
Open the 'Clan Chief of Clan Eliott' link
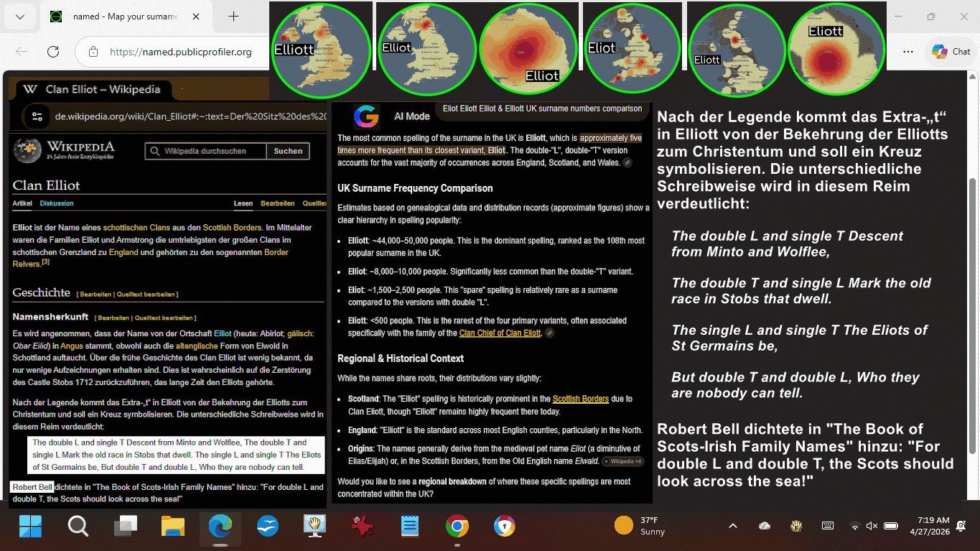(500, 333)
